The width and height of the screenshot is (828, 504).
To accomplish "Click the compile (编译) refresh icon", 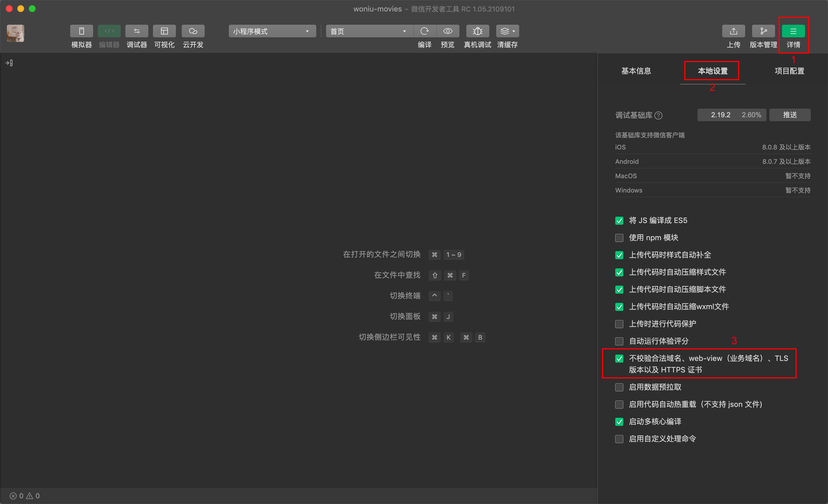I will pos(425,31).
